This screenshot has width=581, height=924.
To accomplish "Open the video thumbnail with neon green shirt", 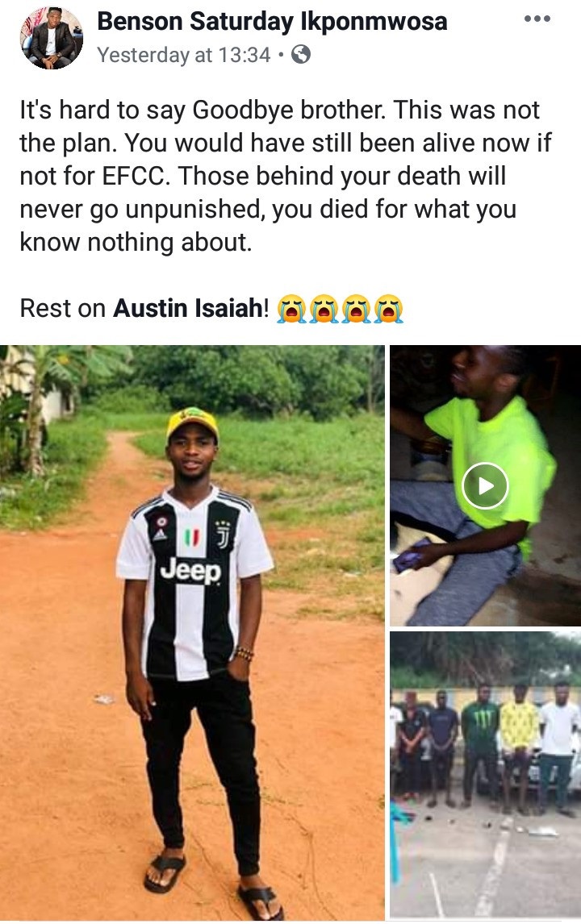I will click(x=486, y=485).
